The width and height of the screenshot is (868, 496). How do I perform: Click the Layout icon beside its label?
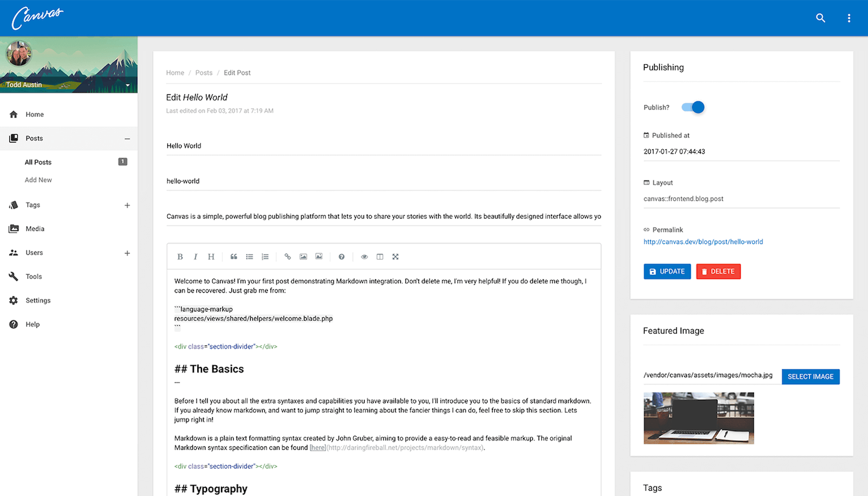pyautogui.click(x=646, y=182)
